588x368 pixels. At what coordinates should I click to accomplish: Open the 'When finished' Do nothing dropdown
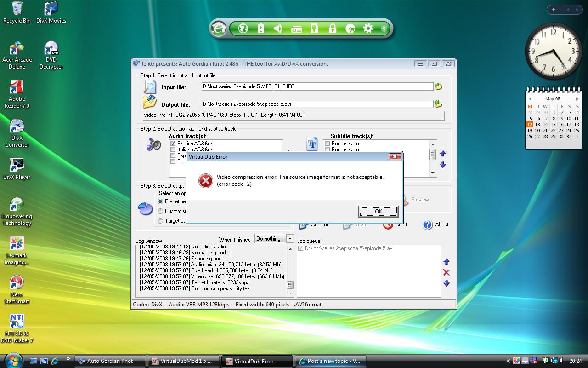tap(274, 239)
